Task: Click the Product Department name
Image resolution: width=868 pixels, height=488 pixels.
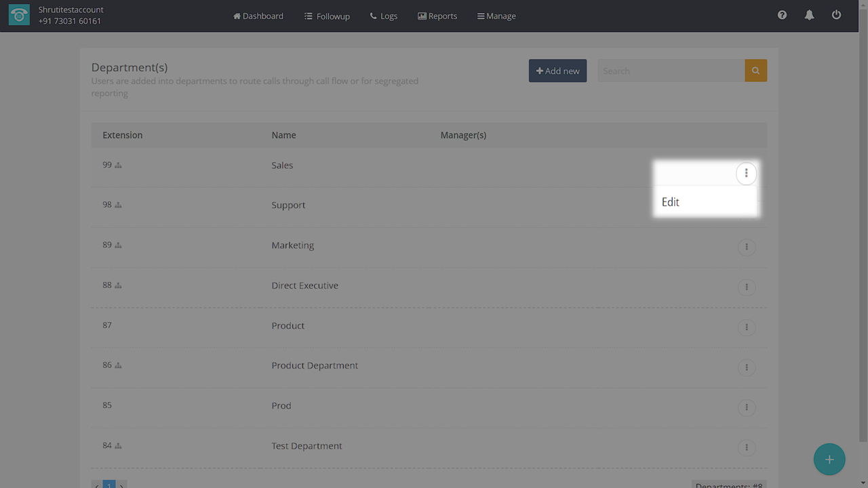Action: [x=315, y=365]
